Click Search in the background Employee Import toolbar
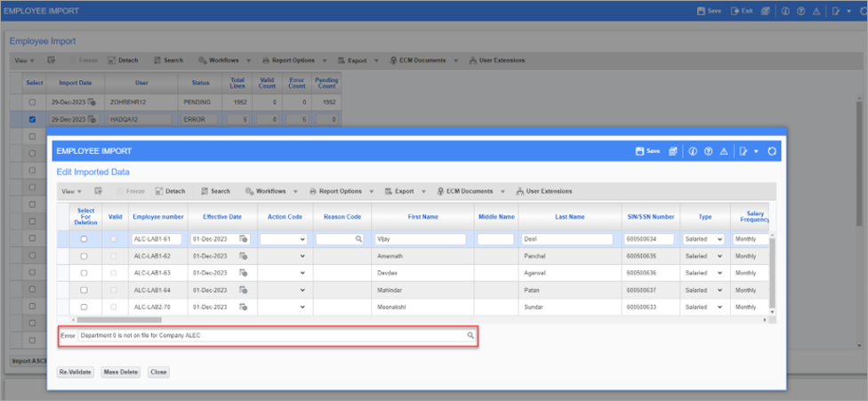Viewport: 868px width, 401px height. (x=168, y=60)
